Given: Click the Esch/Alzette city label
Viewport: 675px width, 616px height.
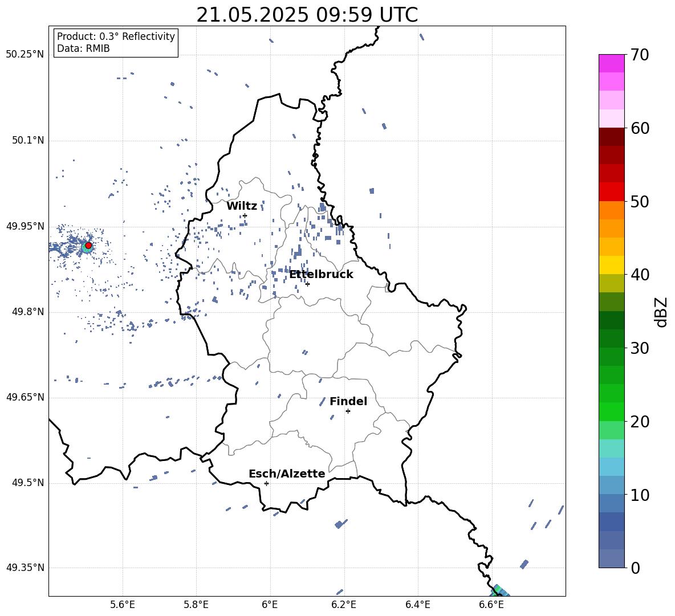Looking at the screenshot, I should (x=287, y=474).
